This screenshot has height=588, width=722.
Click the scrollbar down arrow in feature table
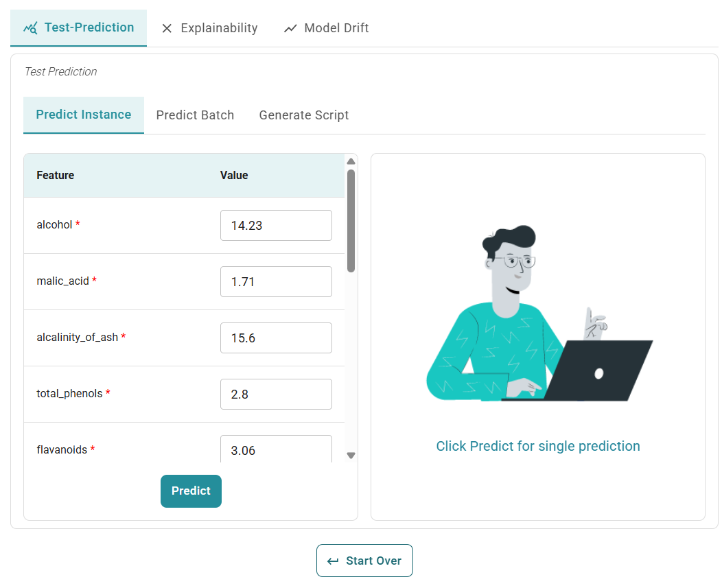click(351, 455)
